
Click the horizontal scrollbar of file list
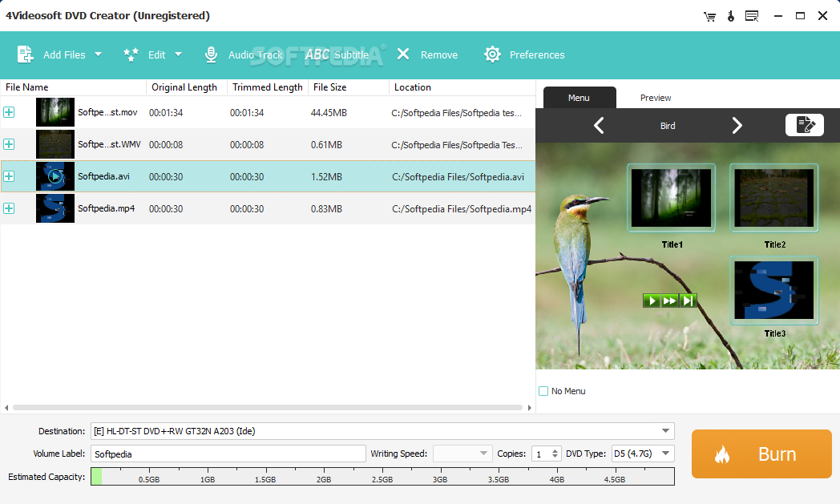[x=268, y=408]
